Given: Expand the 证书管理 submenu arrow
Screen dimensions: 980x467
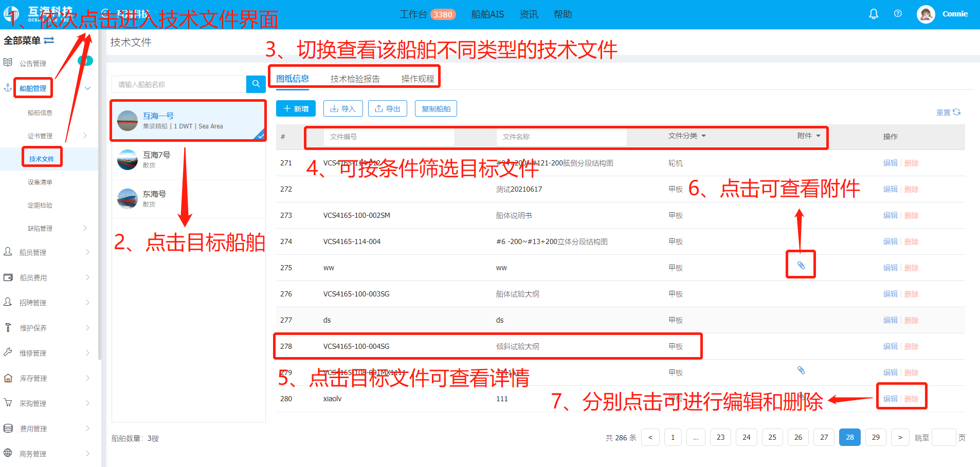Looking at the screenshot, I should coord(85,136).
